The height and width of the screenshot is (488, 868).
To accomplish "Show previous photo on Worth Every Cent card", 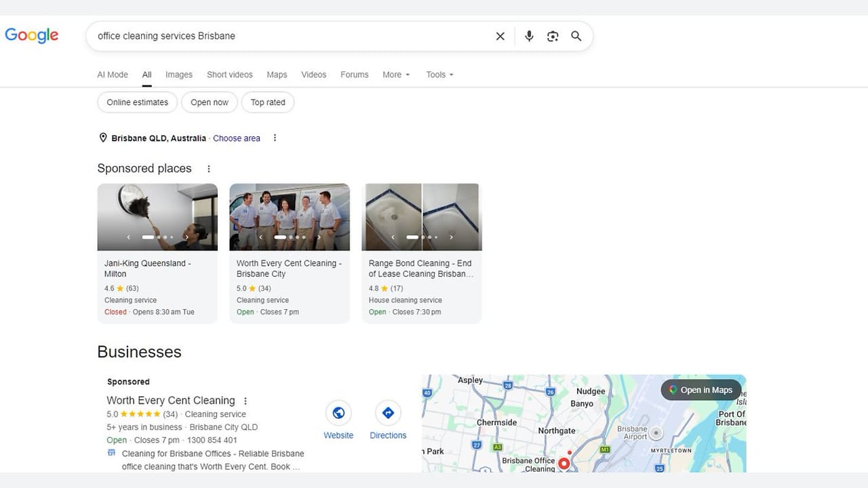I will coord(261,237).
